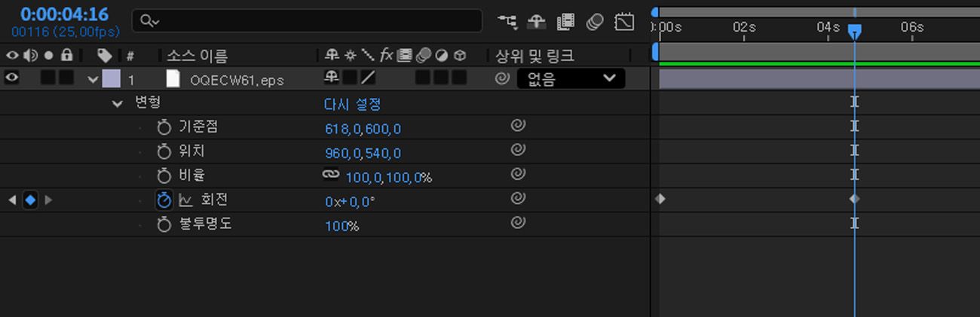The height and width of the screenshot is (317, 980).
Task: Click 기준점 value 618,0,600,0
Action: (363, 129)
